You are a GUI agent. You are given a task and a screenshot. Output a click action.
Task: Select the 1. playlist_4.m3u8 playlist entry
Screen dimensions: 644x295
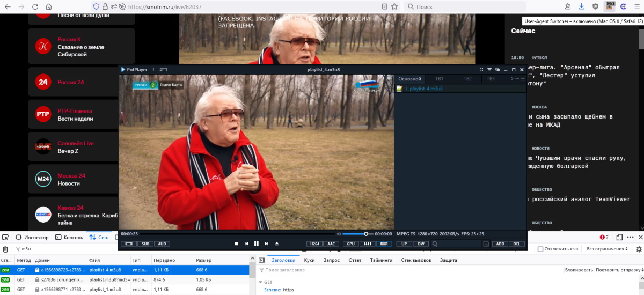[x=460, y=88]
